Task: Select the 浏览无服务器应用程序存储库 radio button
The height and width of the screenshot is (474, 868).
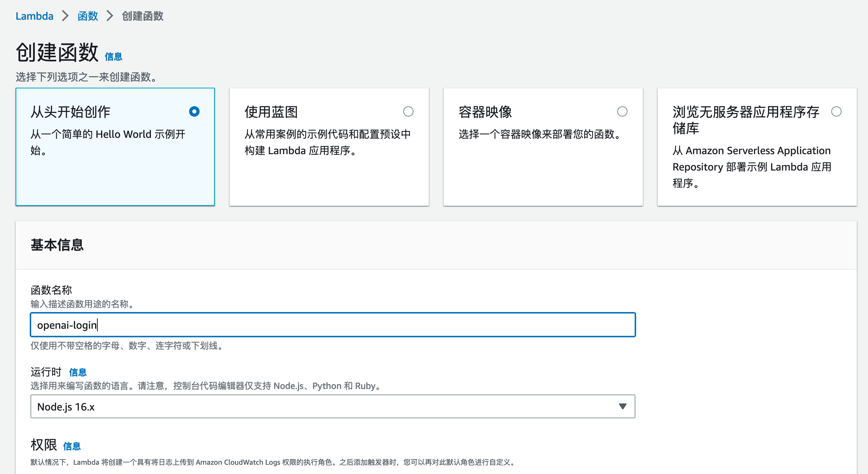Action: pos(836,111)
